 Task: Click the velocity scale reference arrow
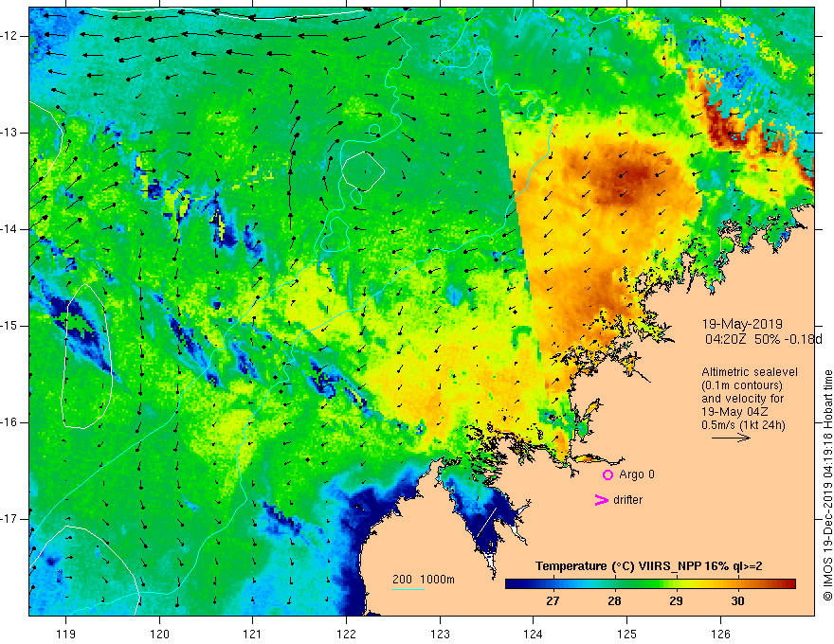[x=731, y=438]
